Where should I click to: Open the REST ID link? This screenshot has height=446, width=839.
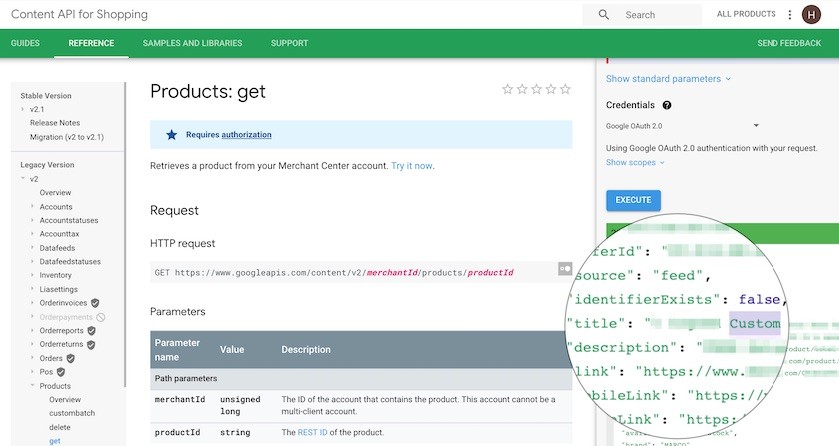point(312,432)
